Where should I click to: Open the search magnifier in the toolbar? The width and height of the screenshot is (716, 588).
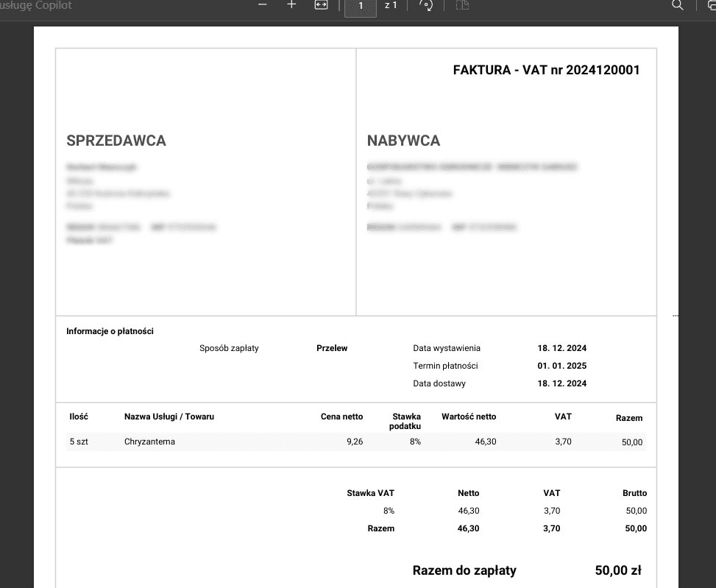pyautogui.click(x=678, y=5)
